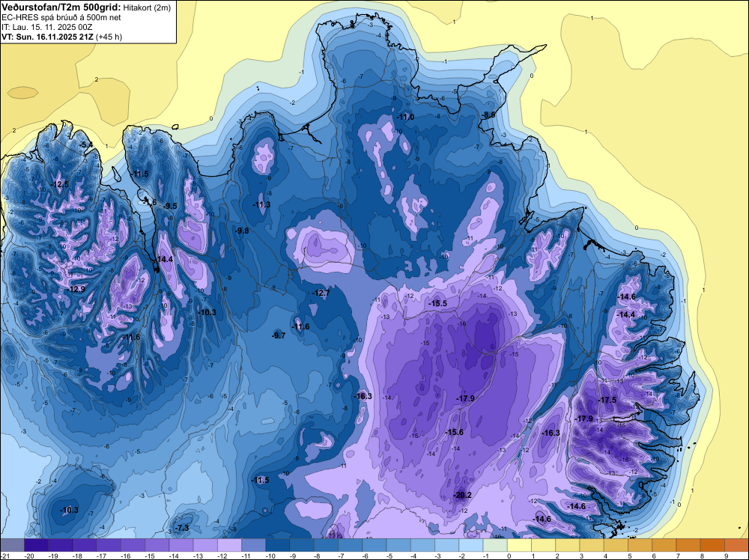Click the -20.2 temperature label on the map
Screen dimensions: 749x560
(x=462, y=495)
